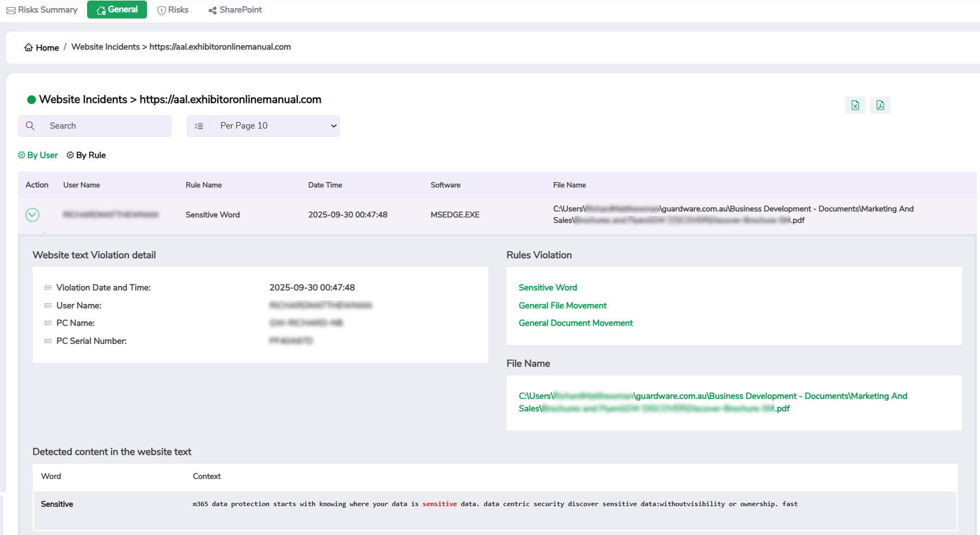Click the Home house icon in breadcrumb
Image resolution: width=980 pixels, height=535 pixels.
point(28,47)
